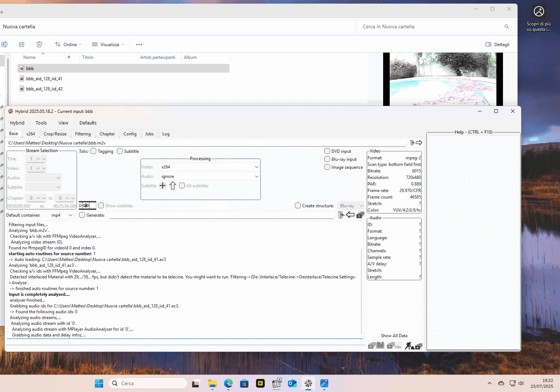Viewport: 560px width, 392px height.
Task: Open Microsoft Edge from the taskbar
Action: pyautogui.click(x=228, y=383)
